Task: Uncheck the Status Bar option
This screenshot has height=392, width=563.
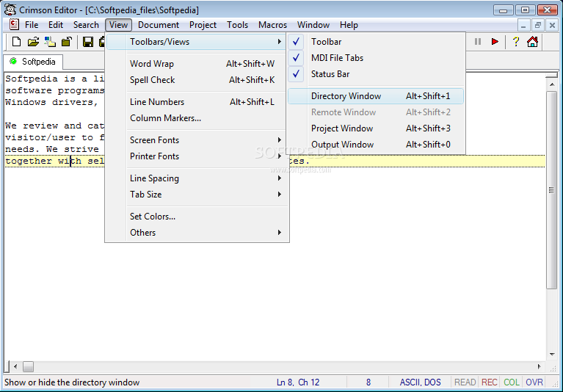Action: click(375, 74)
